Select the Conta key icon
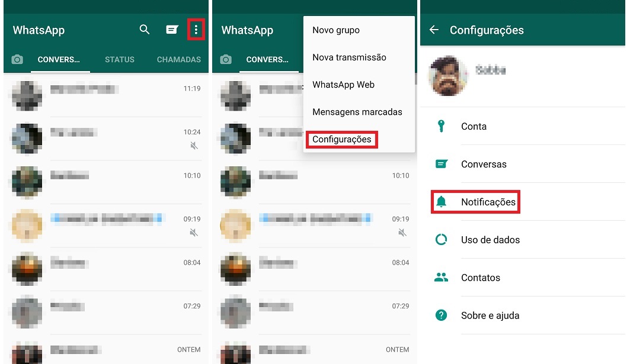Image resolution: width=630 pixels, height=364 pixels. click(x=441, y=126)
